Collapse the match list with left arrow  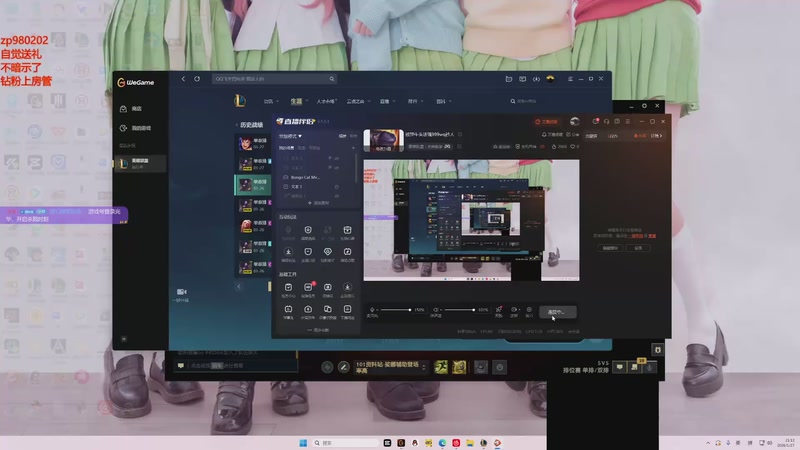(x=238, y=287)
